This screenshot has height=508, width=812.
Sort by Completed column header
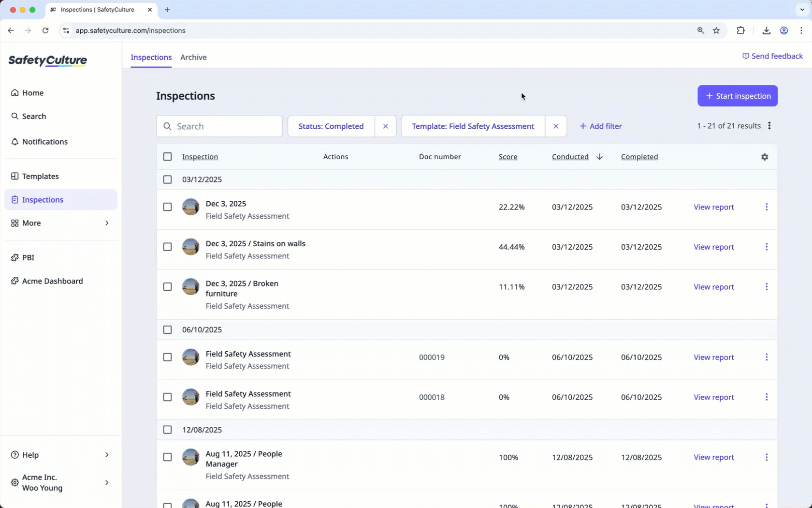[x=639, y=157]
